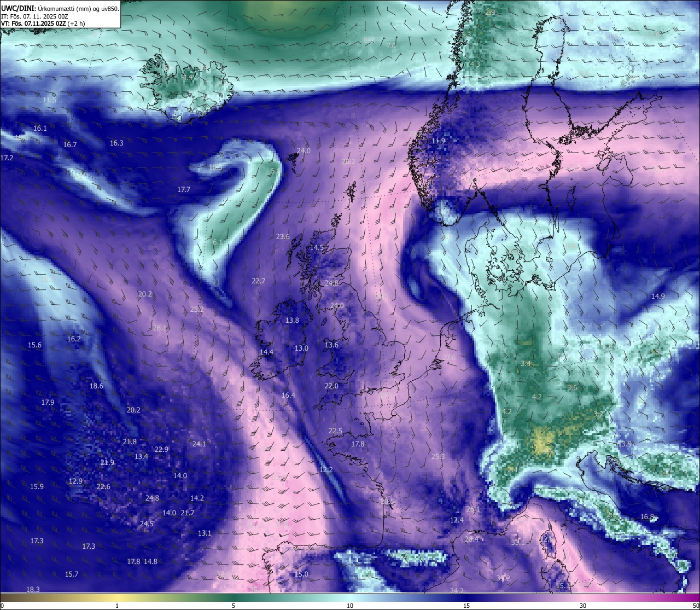Click the 16.1 value west of Iceland

(x=40, y=129)
